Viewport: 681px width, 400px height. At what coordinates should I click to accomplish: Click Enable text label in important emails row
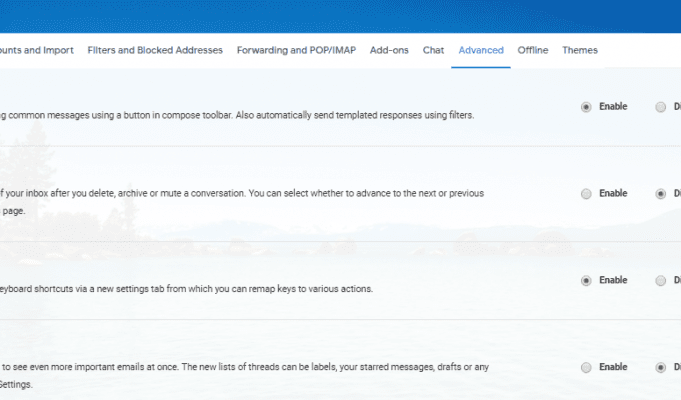tap(613, 367)
